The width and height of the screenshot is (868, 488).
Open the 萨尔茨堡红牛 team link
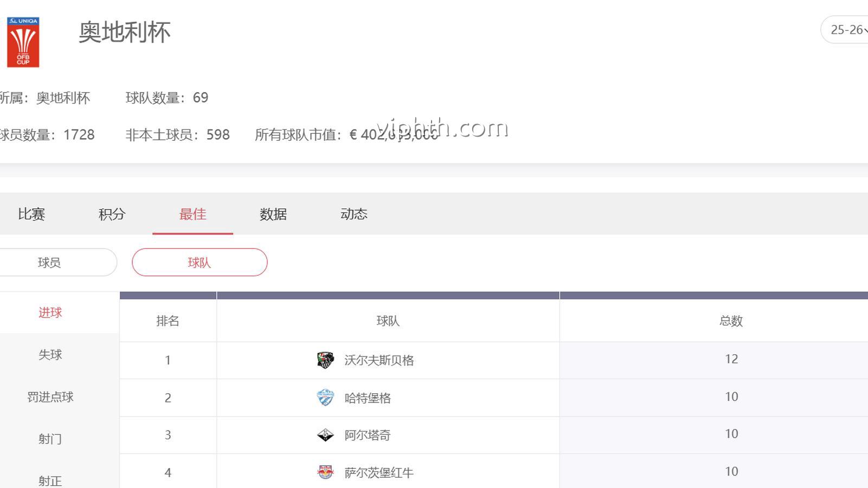tap(379, 472)
